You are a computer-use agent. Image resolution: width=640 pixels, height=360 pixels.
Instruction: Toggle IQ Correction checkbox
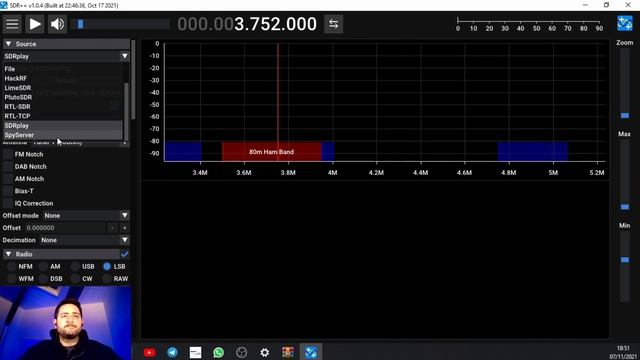pos(8,203)
